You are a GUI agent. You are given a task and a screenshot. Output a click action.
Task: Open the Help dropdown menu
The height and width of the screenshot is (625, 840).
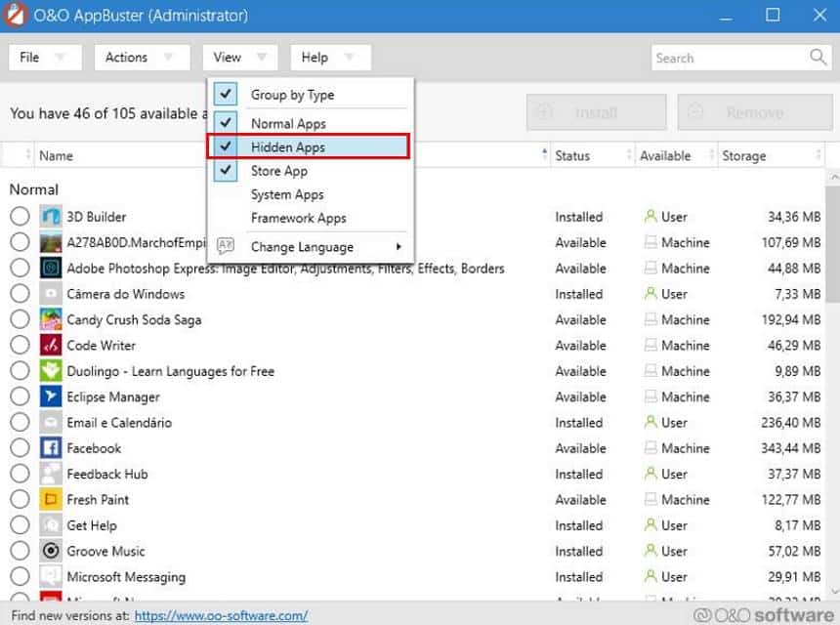pos(330,58)
